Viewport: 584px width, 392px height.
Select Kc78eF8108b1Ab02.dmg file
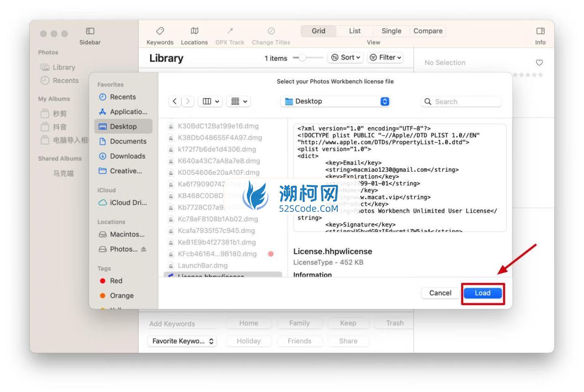coord(218,219)
